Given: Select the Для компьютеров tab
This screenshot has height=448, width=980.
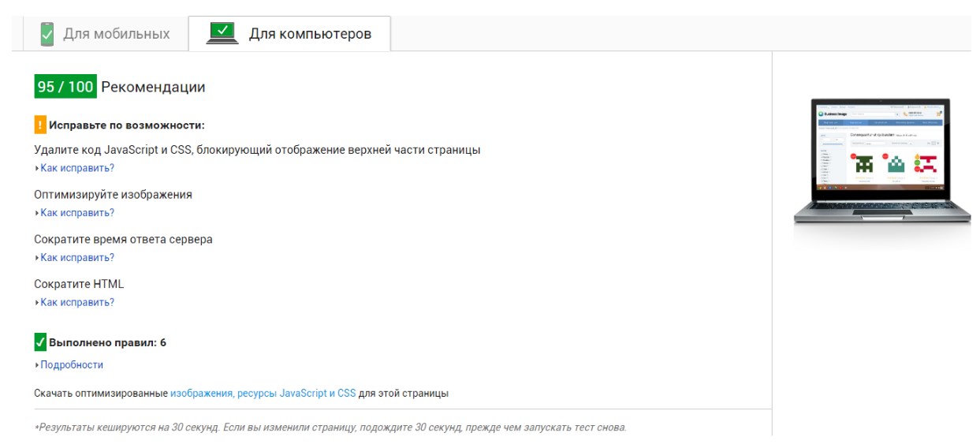Looking at the screenshot, I should click(x=289, y=34).
